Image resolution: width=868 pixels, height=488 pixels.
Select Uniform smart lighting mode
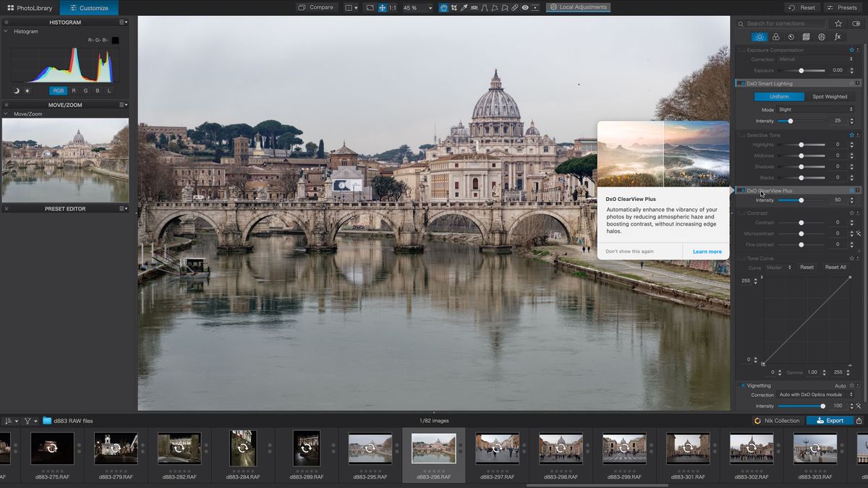[x=779, y=96]
